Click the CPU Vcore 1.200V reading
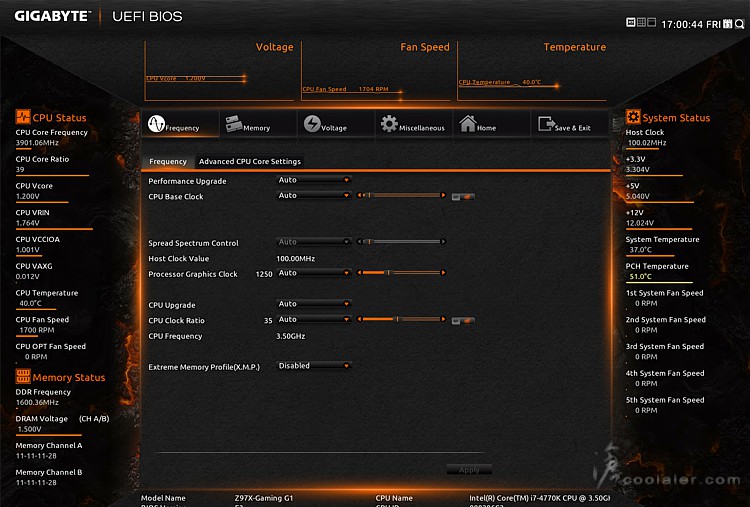Screen dimensions: 750x507 coord(28,196)
